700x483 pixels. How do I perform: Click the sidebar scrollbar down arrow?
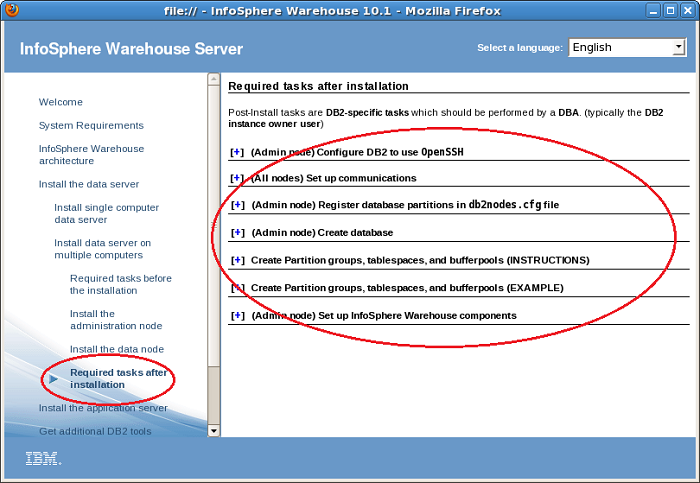coord(214,431)
